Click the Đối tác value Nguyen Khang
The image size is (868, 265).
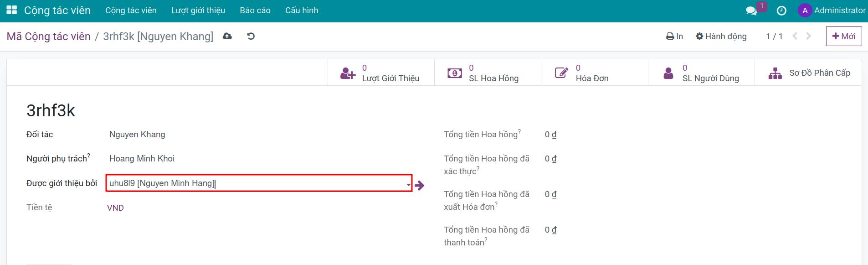137,135
